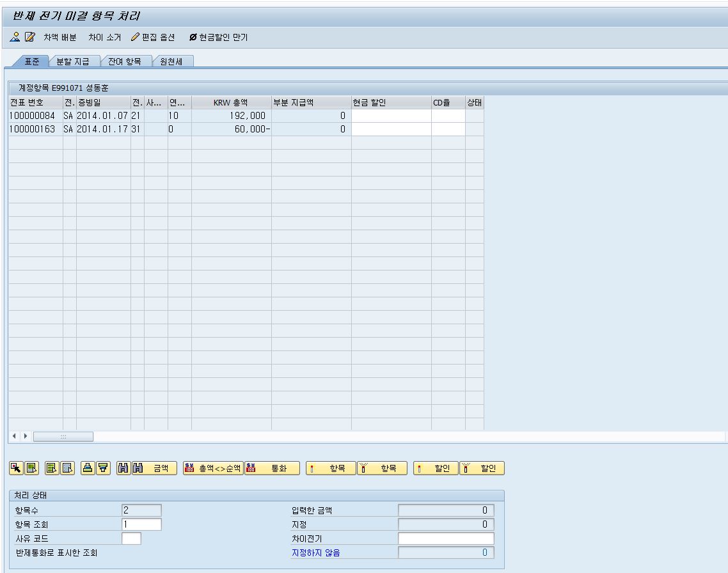Click into the 차이전기 input field
728x573 pixels.
click(x=446, y=538)
